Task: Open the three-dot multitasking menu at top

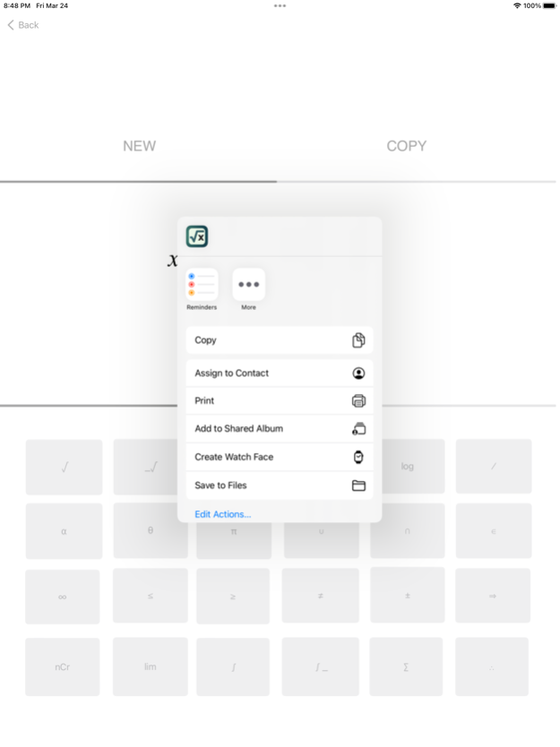Action: point(280,5)
